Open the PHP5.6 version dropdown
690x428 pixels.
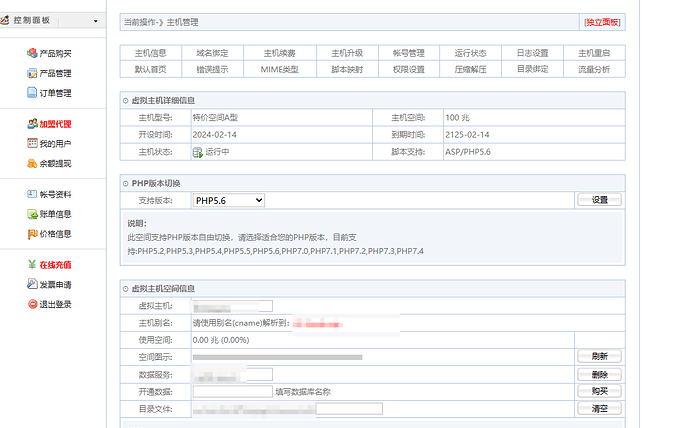[x=228, y=200]
